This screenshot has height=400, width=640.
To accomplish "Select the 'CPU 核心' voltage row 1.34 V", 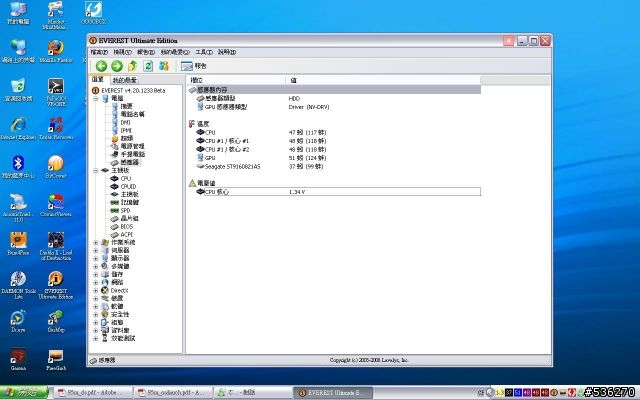I will (x=338, y=192).
